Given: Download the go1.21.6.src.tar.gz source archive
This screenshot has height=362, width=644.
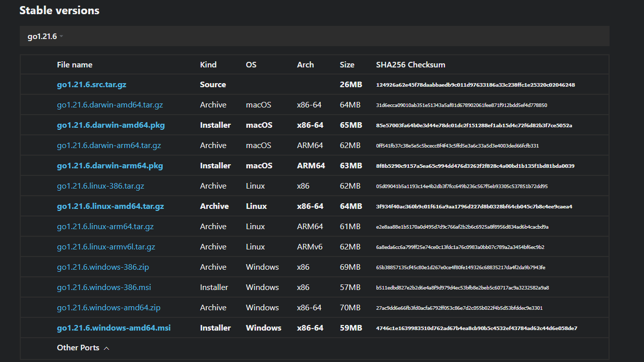Looking at the screenshot, I should (91, 84).
